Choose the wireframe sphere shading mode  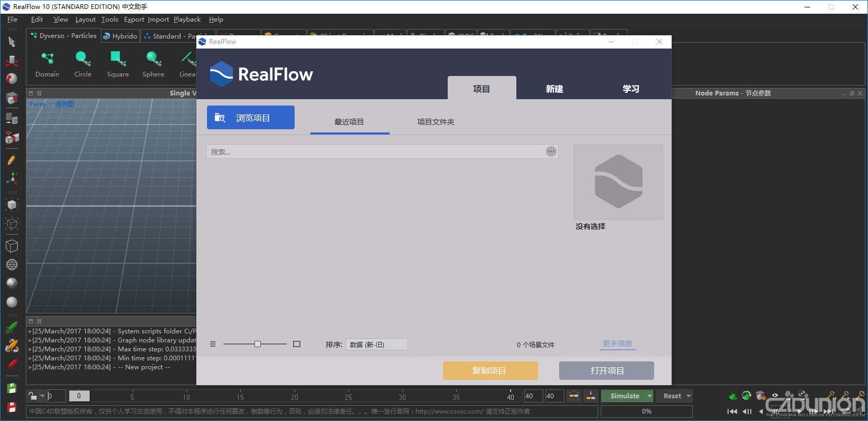coord(12,264)
